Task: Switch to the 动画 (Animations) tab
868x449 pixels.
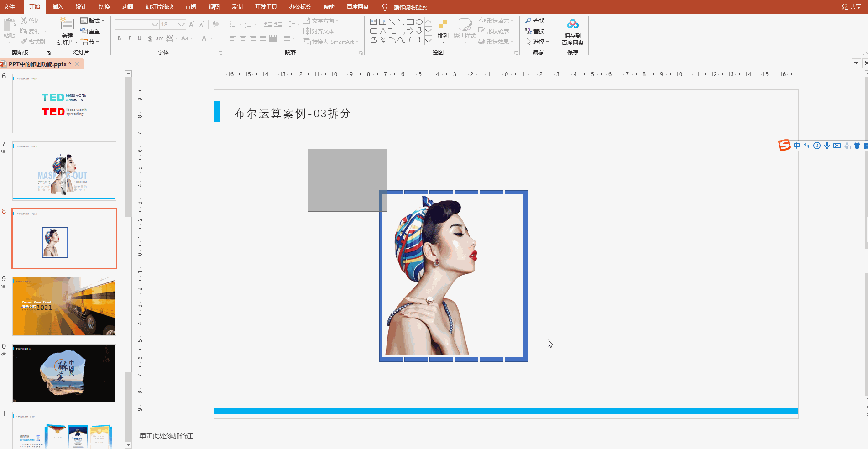Action: click(128, 7)
